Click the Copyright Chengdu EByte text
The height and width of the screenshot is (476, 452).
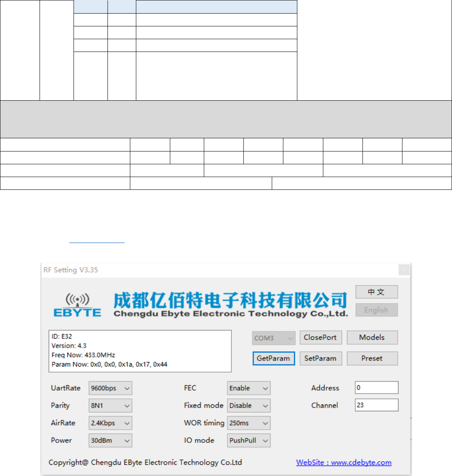click(x=145, y=462)
